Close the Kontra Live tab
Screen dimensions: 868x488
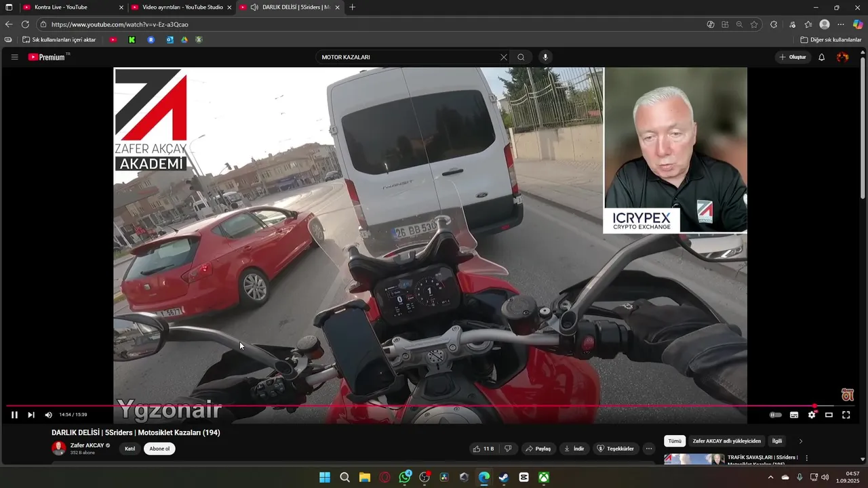pos(121,7)
